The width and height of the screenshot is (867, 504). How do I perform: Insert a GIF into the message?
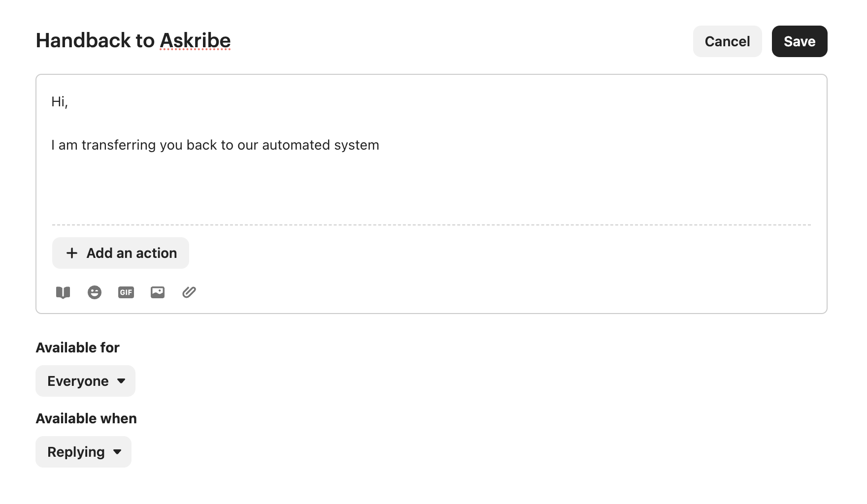click(x=126, y=292)
